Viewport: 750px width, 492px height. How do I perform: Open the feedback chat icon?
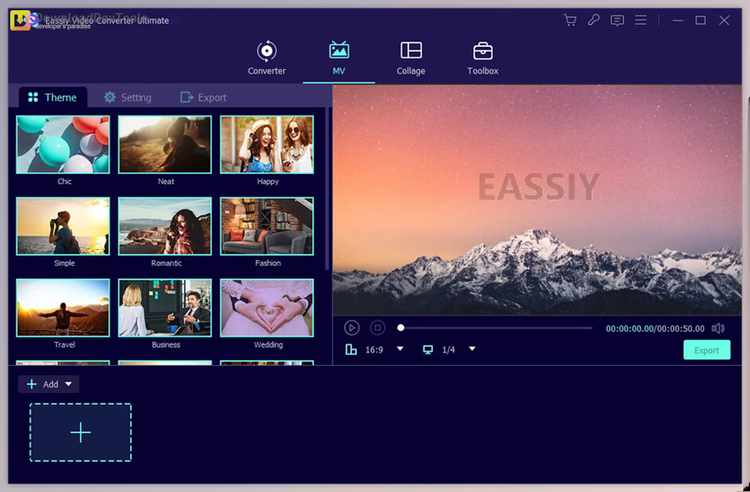(617, 21)
